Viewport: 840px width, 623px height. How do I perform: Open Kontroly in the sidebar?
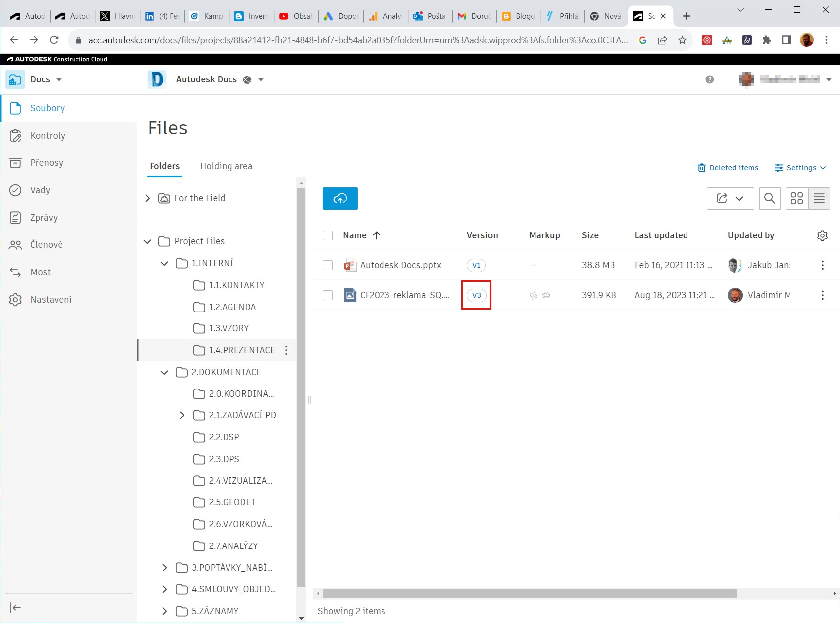point(48,136)
